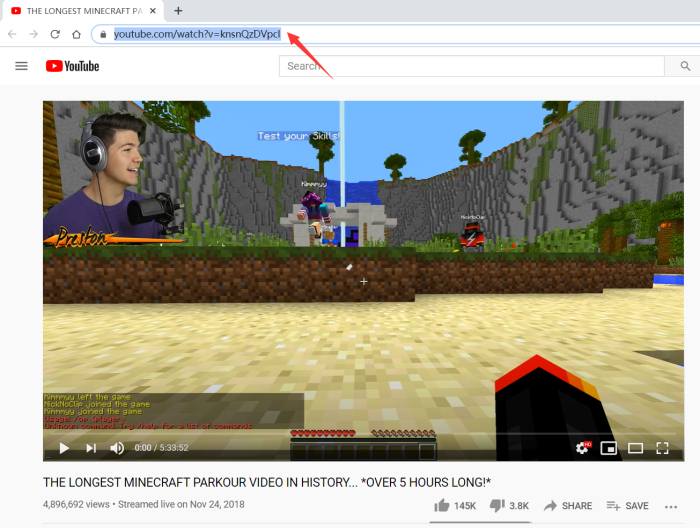Image resolution: width=700 pixels, height=528 pixels.
Task: Play the video
Action: pos(64,448)
